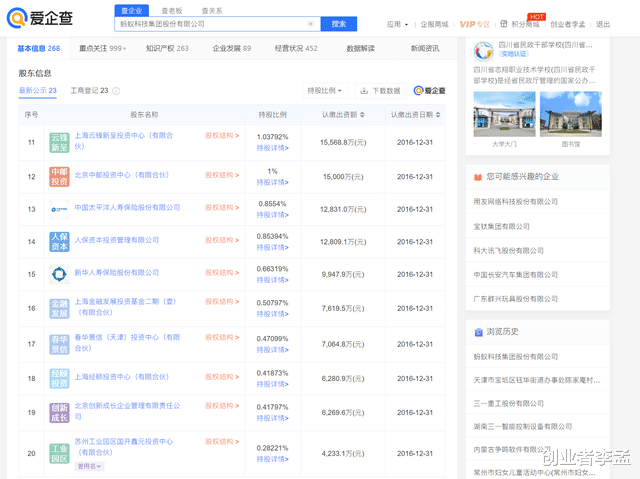Open the 企服商城 link
The width and height of the screenshot is (640, 479).
point(434,24)
